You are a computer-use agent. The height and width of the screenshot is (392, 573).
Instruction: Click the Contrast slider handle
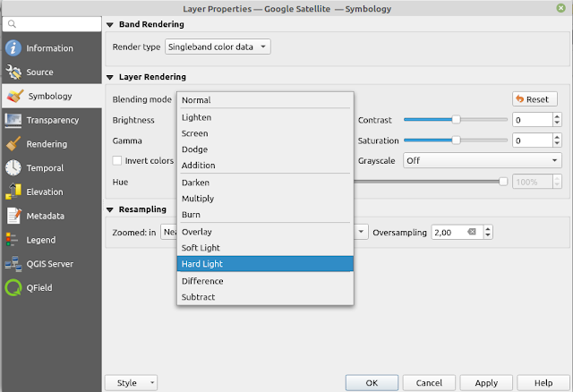456,119
